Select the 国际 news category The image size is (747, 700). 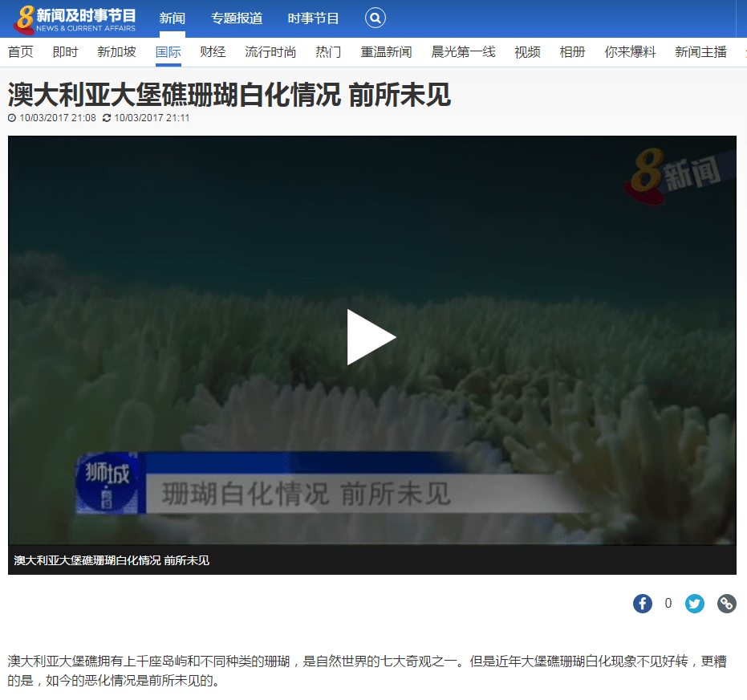(168, 52)
